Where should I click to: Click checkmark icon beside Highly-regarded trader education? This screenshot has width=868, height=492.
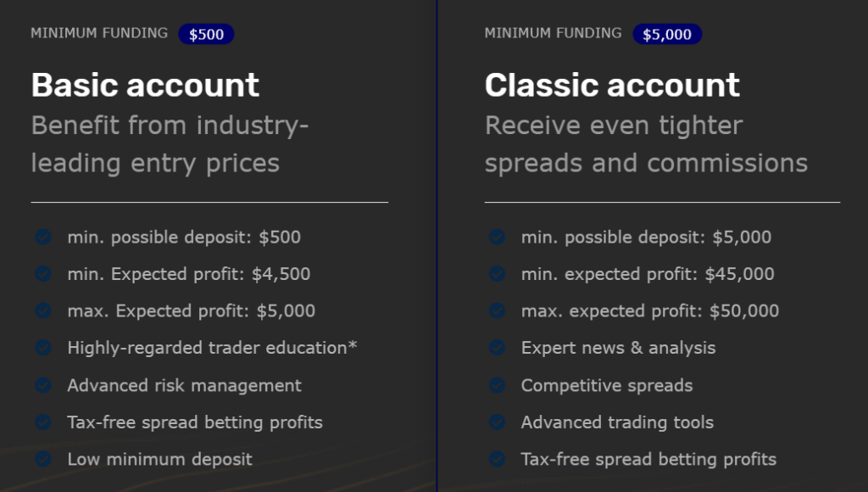(x=43, y=348)
